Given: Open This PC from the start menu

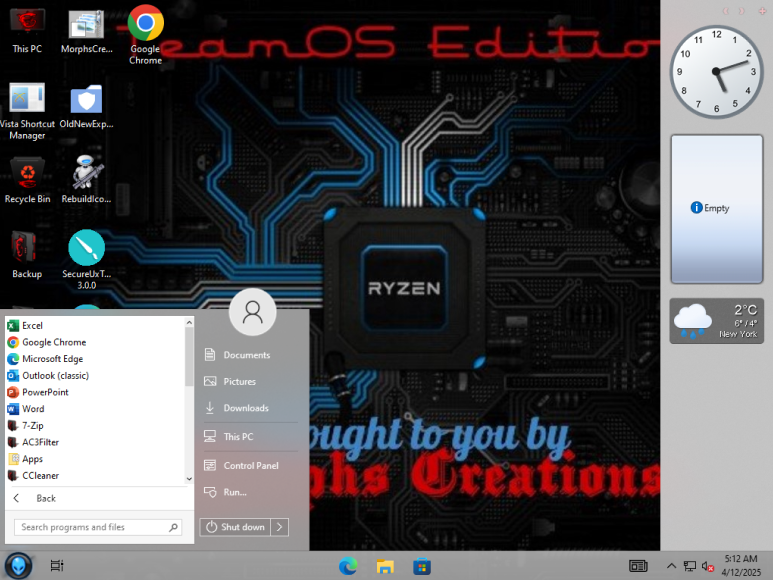Looking at the screenshot, I should point(250,437).
